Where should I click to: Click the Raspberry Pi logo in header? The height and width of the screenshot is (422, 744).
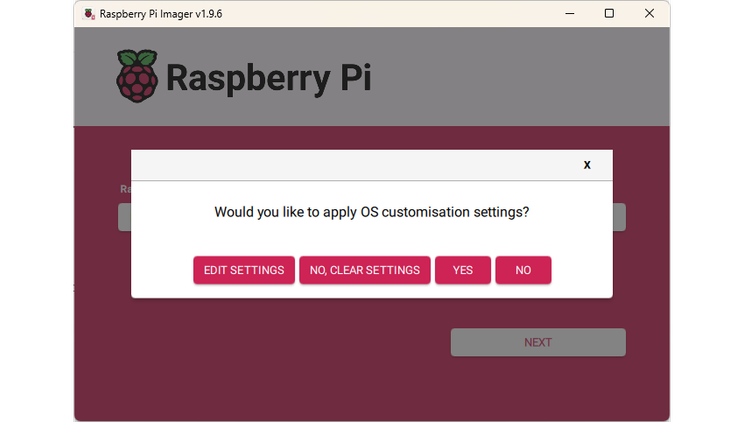(137, 76)
